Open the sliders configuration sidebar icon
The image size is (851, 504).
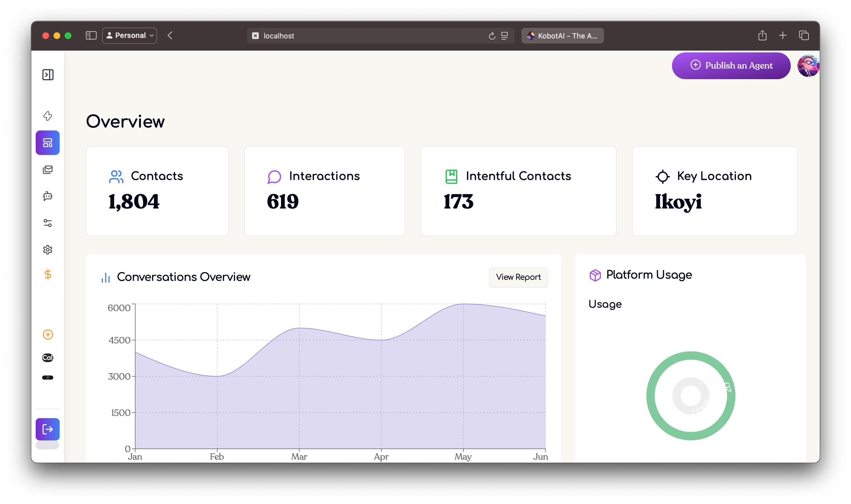(48, 223)
